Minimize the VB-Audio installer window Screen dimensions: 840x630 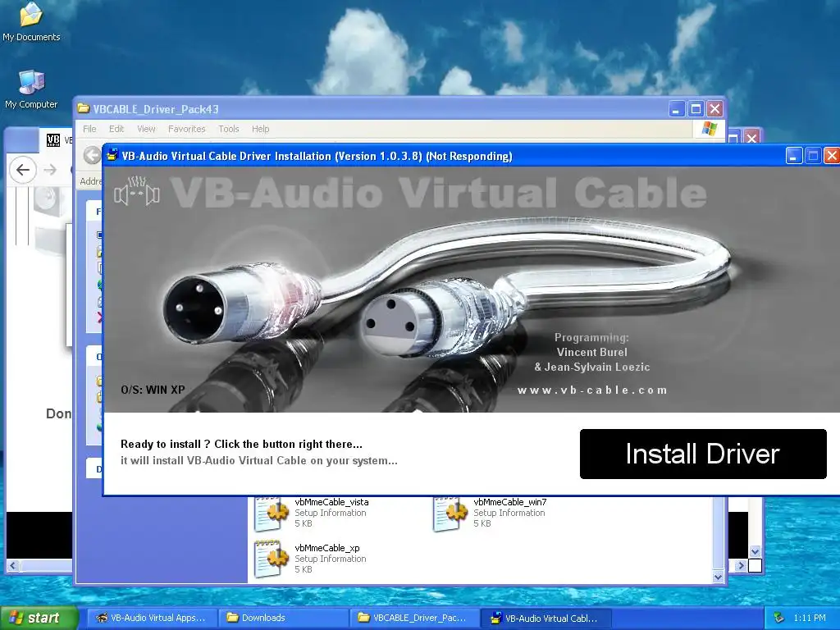(794, 156)
